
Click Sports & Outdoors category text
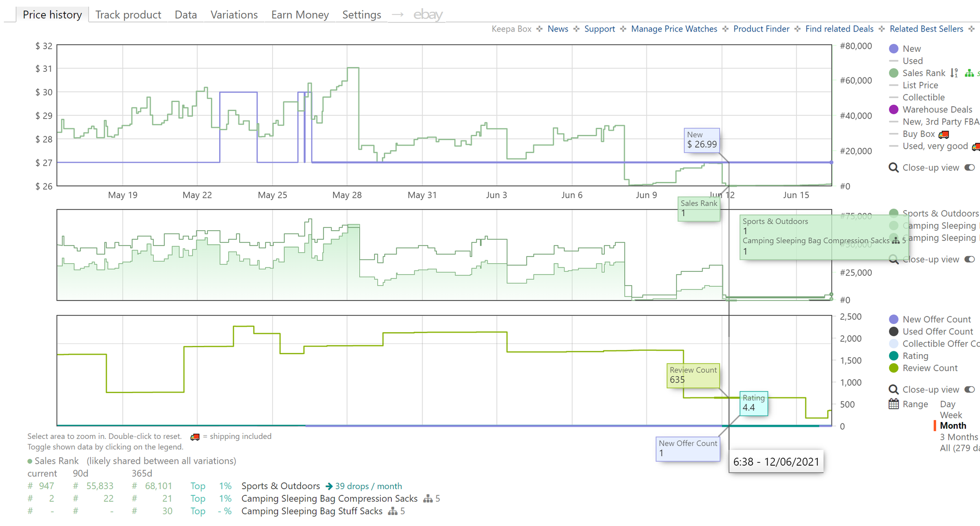pos(280,486)
